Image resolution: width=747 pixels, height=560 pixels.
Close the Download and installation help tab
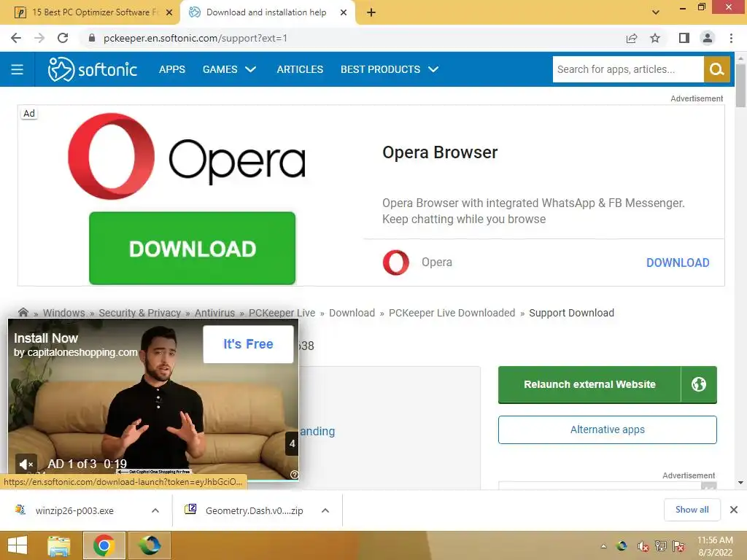344,12
